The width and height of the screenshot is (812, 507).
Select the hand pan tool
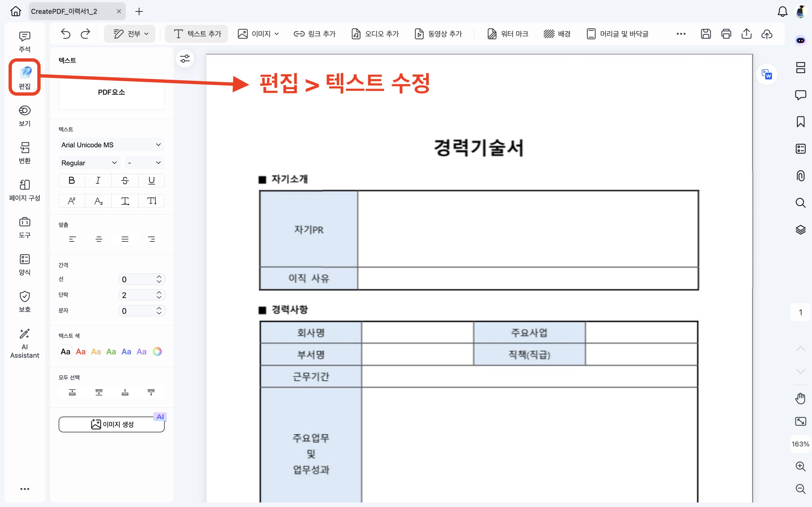point(801,398)
